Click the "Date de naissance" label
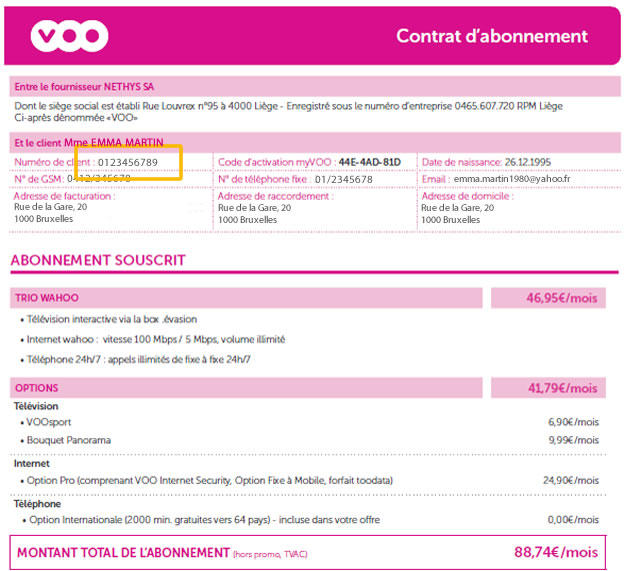 click(x=462, y=162)
